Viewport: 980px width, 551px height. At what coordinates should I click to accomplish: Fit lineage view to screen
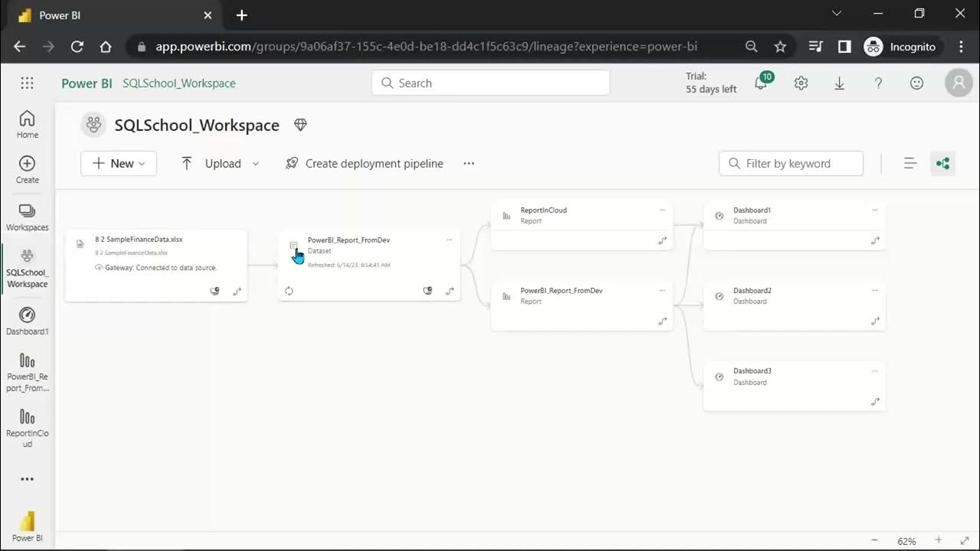[965, 540]
